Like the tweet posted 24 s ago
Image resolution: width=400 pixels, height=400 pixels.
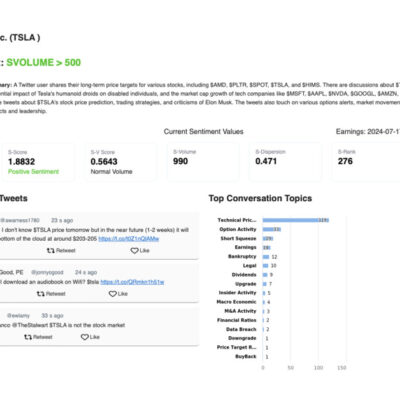pos(118,294)
